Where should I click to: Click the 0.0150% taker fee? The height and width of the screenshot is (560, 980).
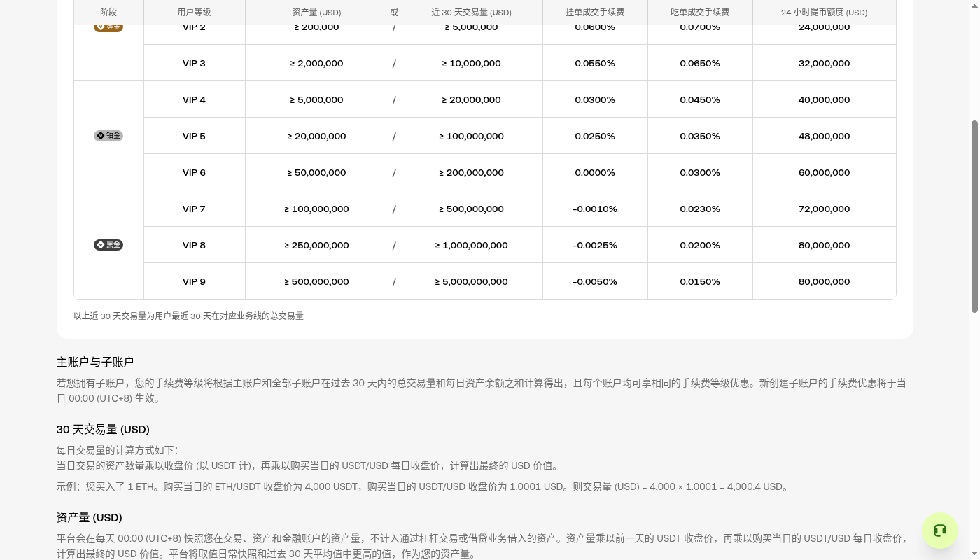700,281
